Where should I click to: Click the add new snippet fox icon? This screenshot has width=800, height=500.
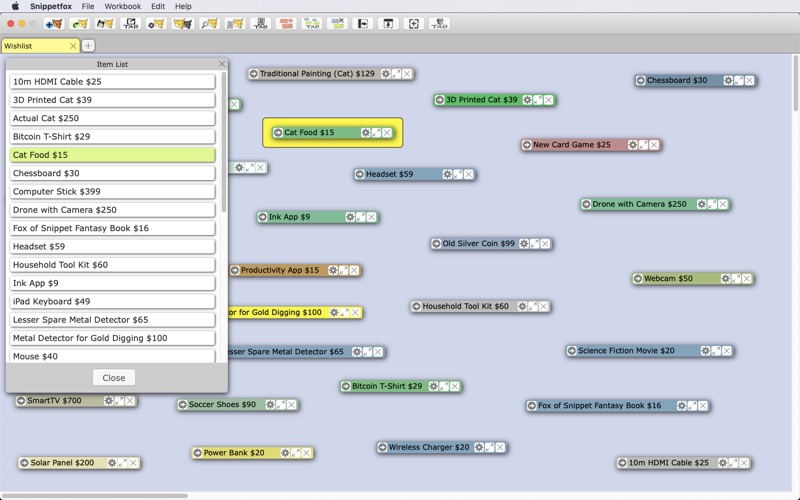(x=54, y=23)
